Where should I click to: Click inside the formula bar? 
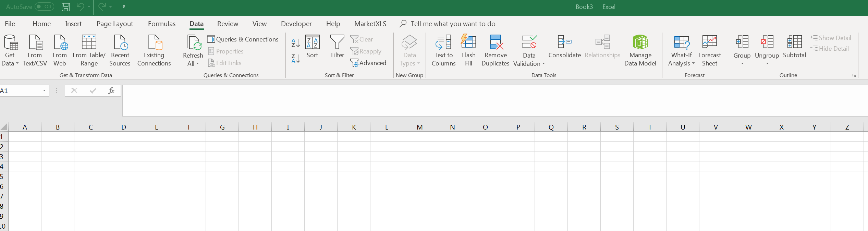coord(495,101)
